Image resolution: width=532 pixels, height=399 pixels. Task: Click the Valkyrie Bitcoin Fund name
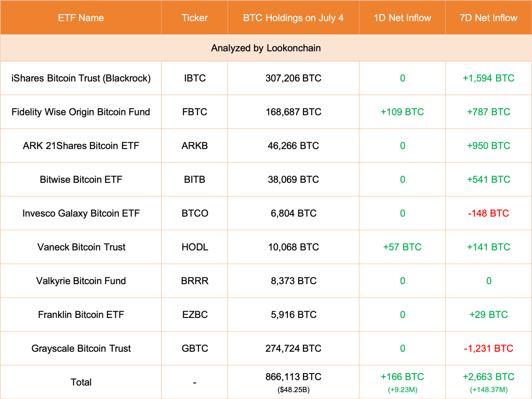pyautogui.click(x=81, y=281)
